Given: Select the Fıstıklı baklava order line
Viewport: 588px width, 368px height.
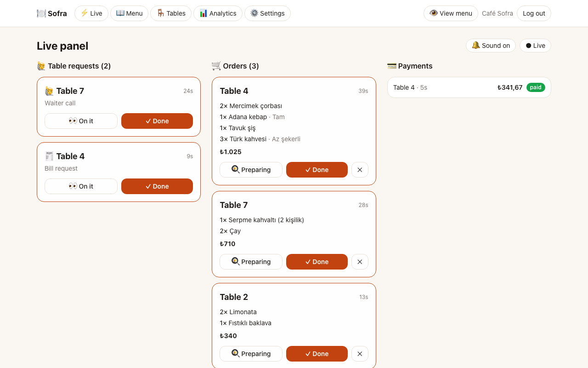Looking at the screenshot, I should click(245, 323).
